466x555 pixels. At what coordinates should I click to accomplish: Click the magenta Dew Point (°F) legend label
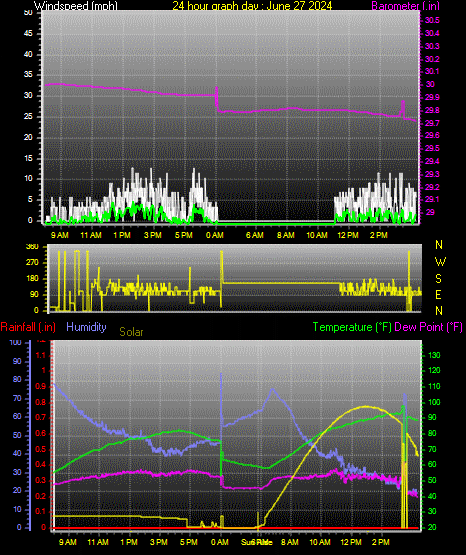pyautogui.click(x=428, y=327)
